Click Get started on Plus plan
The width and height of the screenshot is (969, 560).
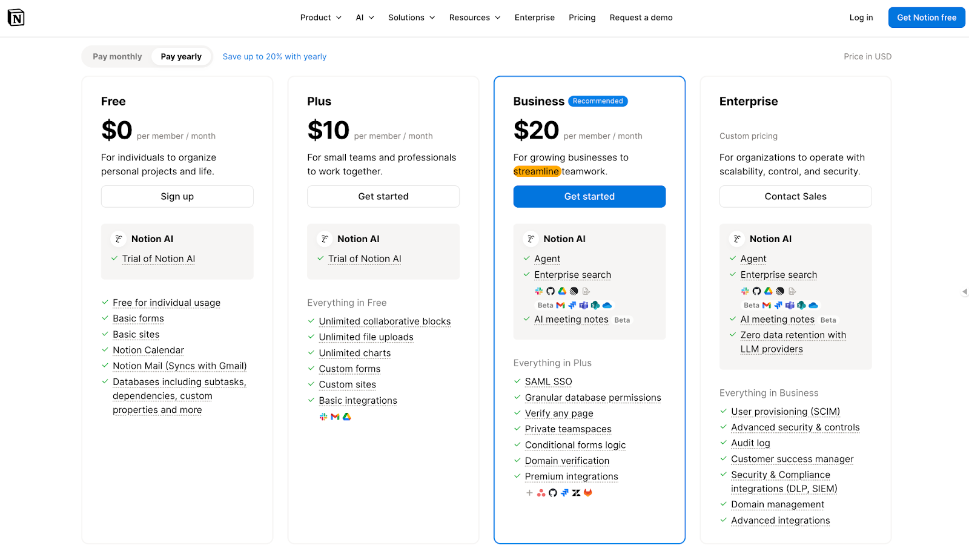tap(383, 196)
